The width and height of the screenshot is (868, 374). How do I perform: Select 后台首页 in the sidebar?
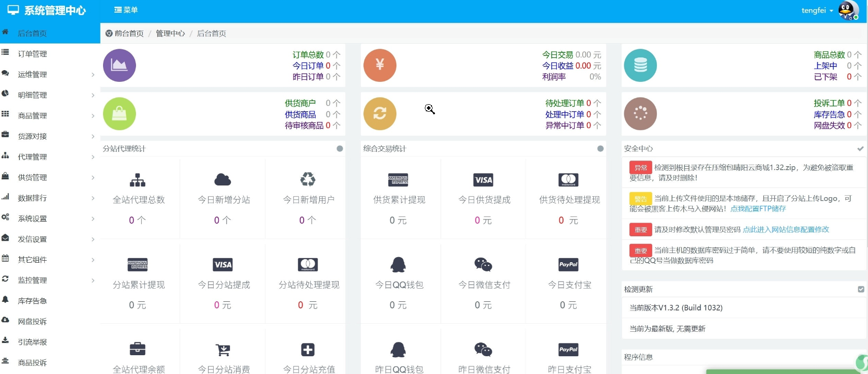[x=50, y=33]
